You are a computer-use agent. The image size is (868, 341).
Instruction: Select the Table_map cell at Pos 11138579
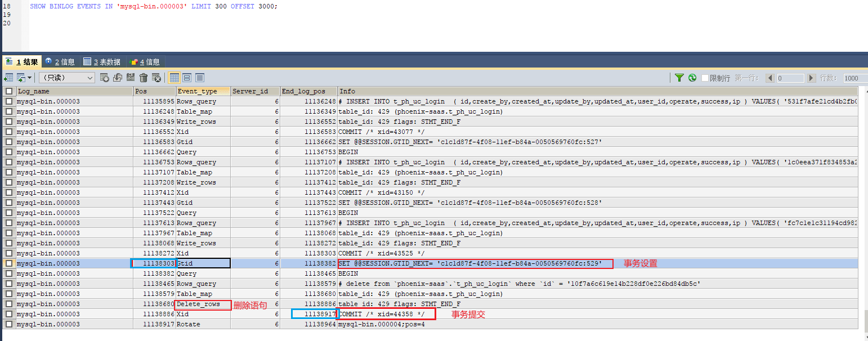(x=203, y=294)
